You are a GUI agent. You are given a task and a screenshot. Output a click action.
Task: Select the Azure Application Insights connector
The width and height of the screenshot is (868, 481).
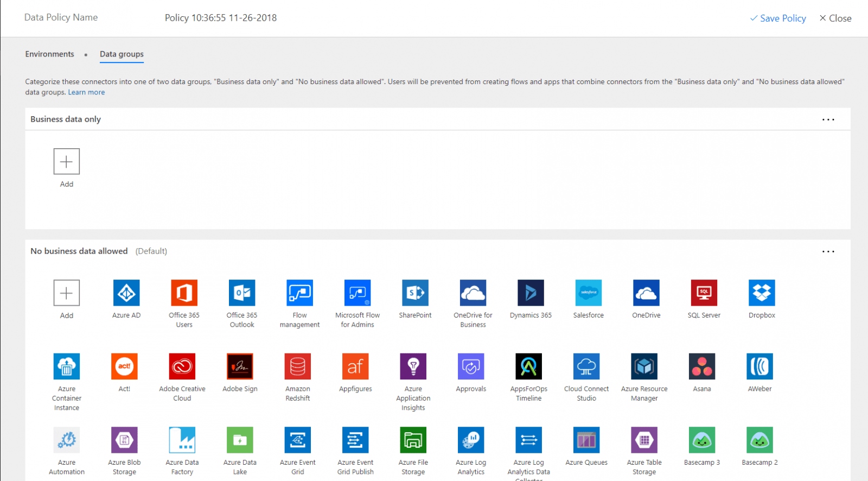[413, 366]
